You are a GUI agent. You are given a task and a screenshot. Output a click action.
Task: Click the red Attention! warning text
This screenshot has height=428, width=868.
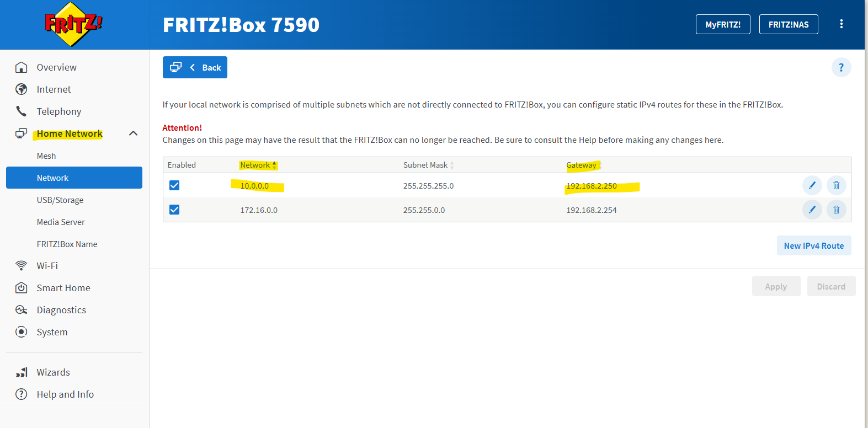pos(182,128)
